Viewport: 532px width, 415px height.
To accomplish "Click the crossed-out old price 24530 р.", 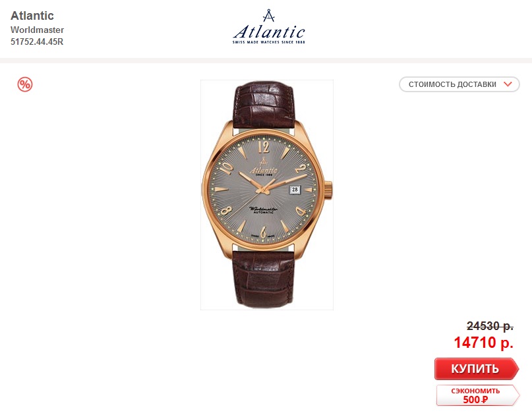I will coord(490,326).
